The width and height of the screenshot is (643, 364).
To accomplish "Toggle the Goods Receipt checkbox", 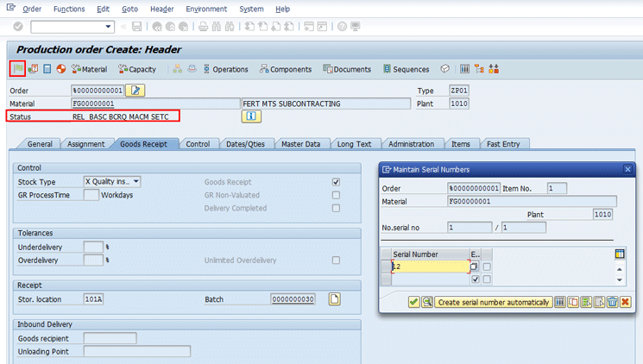I will point(336,182).
